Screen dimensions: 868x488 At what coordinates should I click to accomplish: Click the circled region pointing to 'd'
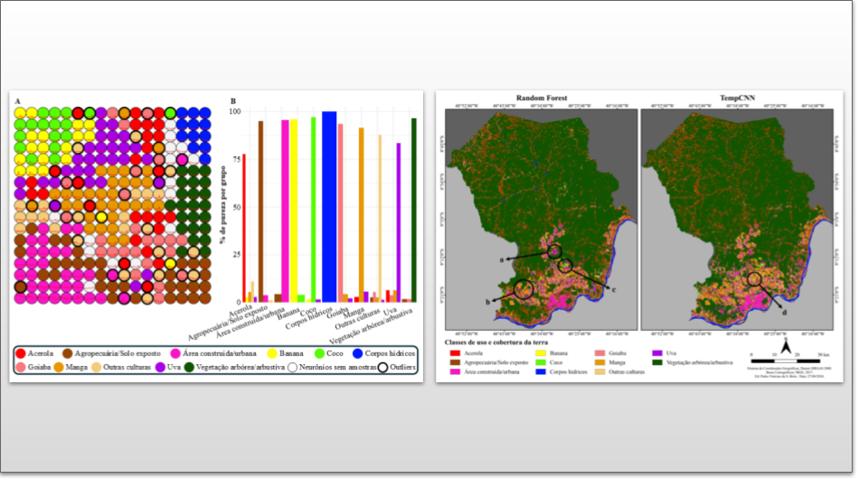pos(754,279)
